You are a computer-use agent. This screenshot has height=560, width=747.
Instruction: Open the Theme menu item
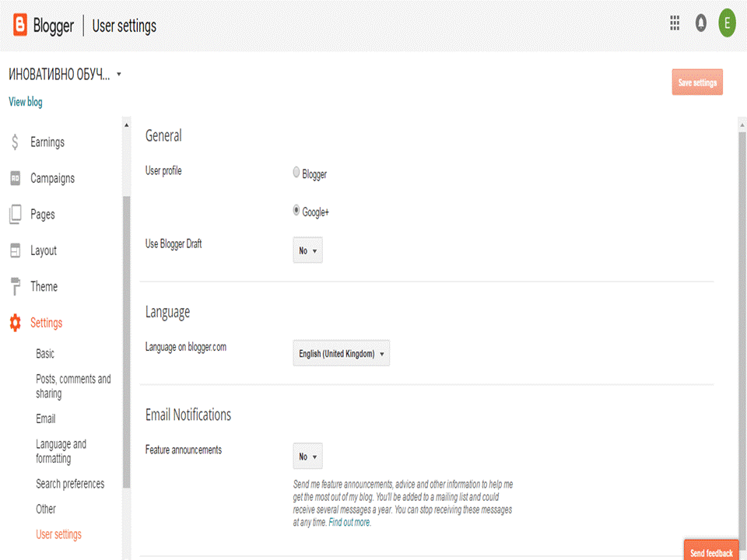pyautogui.click(x=44, y=286)
